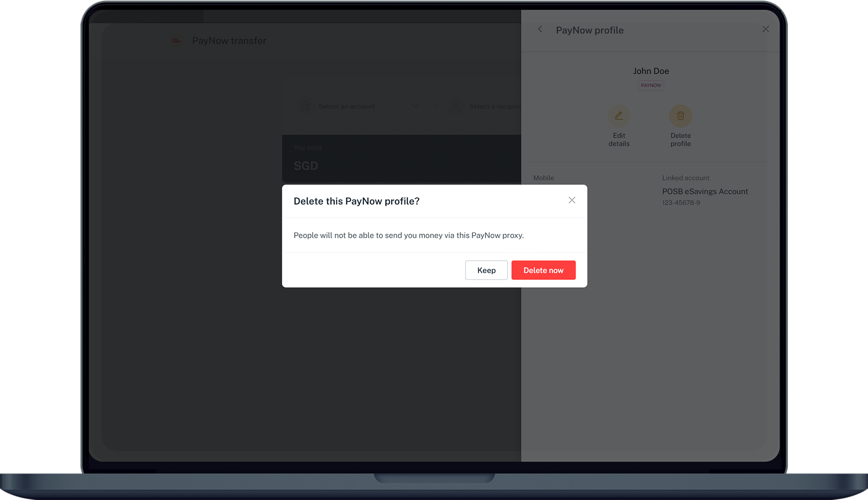Click the chevron beside Select an account
Viewport: 868px width, 500px height.
(414, 106)
